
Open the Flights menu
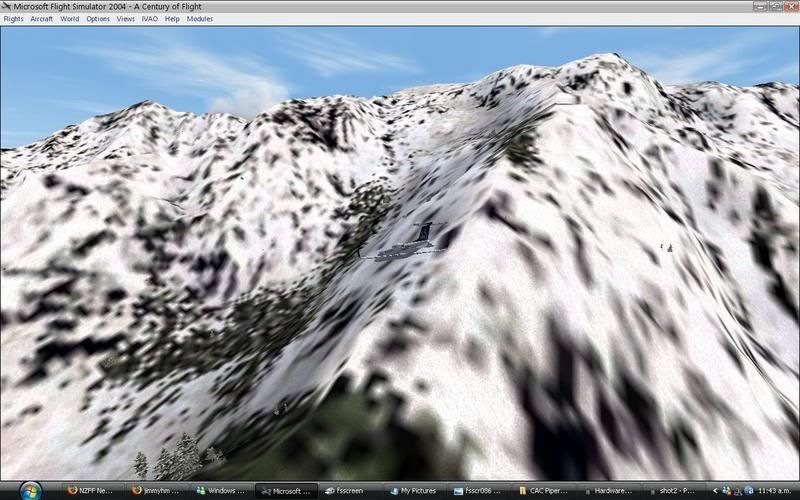pos(13,19)
